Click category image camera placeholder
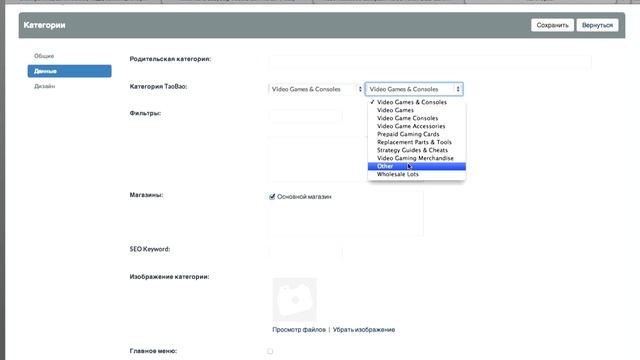Screen dimensions: 640x360 point(295,300)
